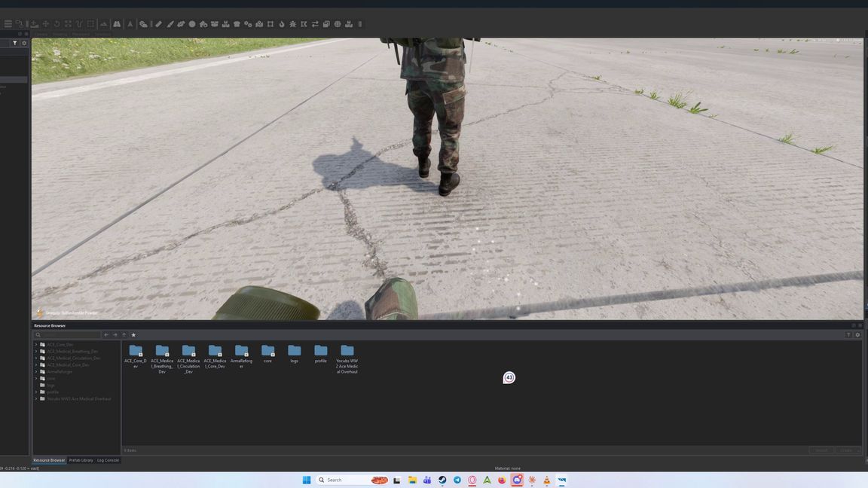Expand Yocubs WW2 Ace Medical Overhaul node
868x488 pixels.
pyautogui.click(x=36, y=398)
